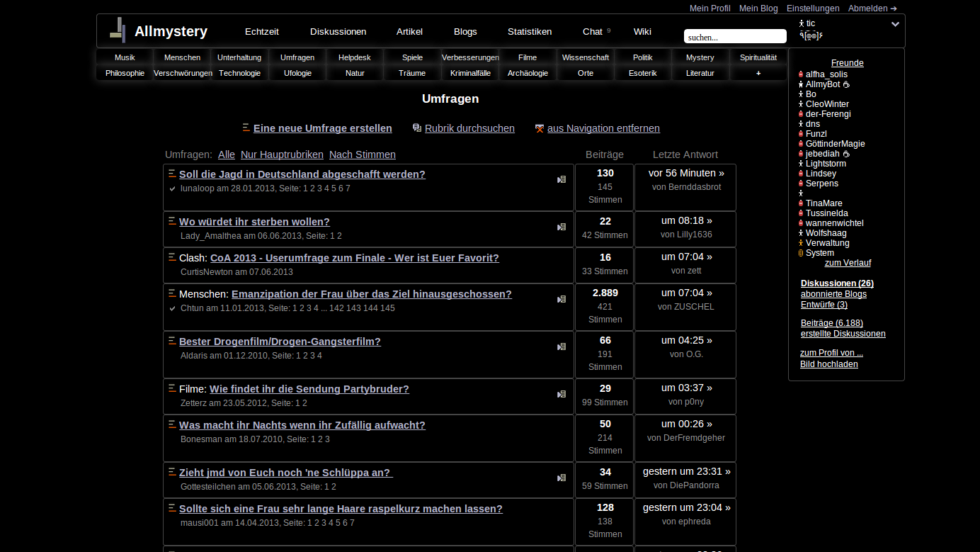The width and height of the screenshot is (980, 552).
Task: Click the search icon next to 'Rubrik durchsuchen'
Action: click(x=417, y=128)
